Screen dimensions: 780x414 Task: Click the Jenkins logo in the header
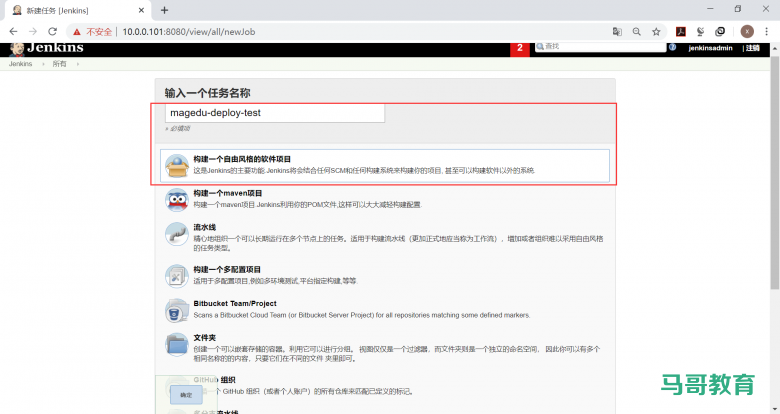tap(46, 48)
